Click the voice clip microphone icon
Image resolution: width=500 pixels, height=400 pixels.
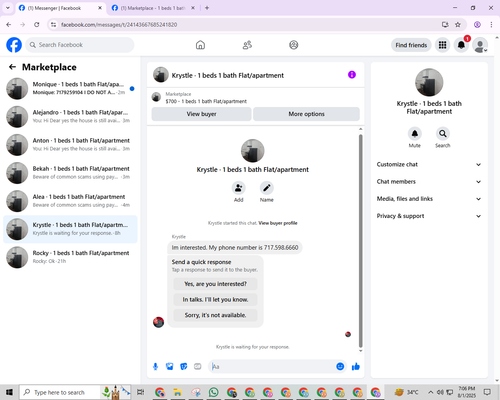pyautogui.click(x=155, y=367)
